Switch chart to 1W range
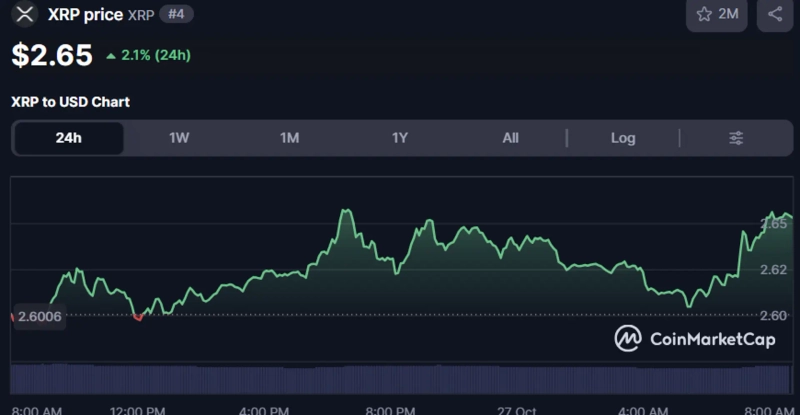 pos(179,138)
